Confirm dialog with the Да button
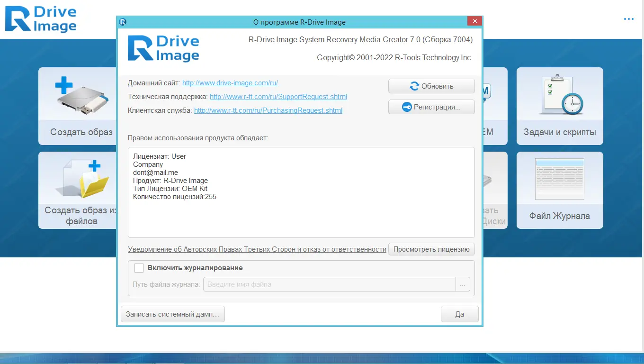This screenshot has width=644, height=364. click(459, 314)
